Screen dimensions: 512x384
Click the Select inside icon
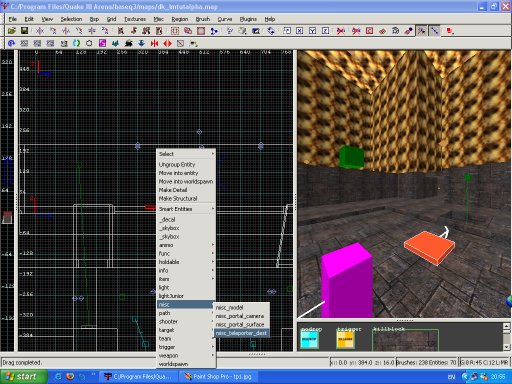159,31
